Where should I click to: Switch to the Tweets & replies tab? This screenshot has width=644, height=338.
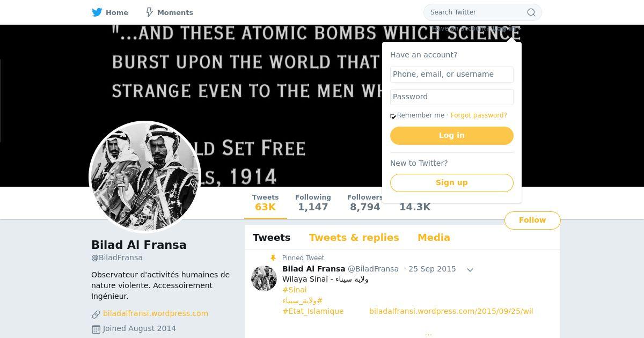(354, 238)
